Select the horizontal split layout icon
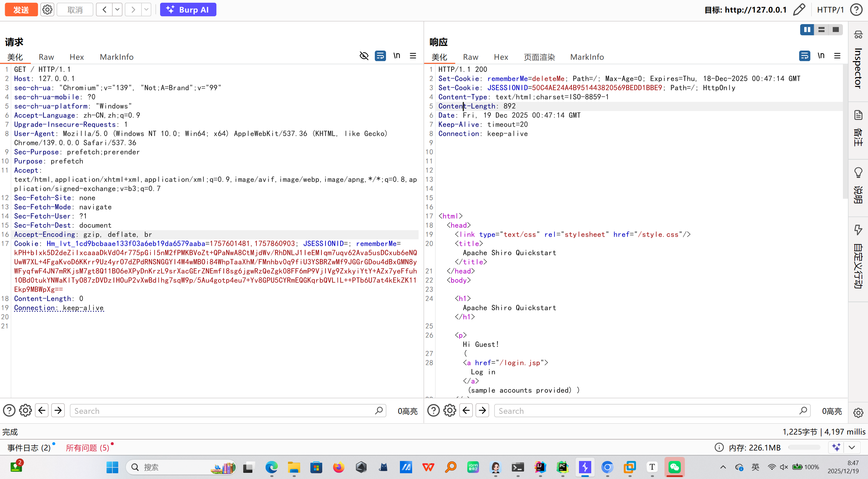Image resolution: width=868 pixels, height=479 pixels. tap(821, 30)
